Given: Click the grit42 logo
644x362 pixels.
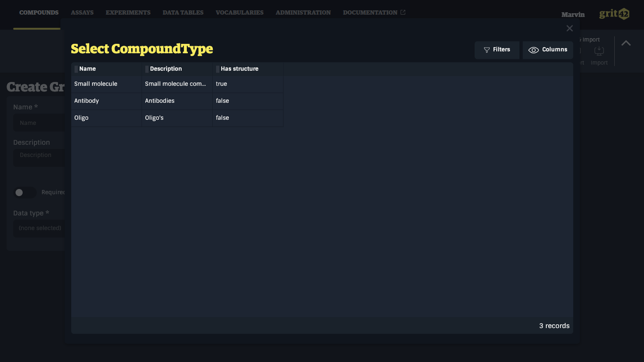Looking at the screenshot, I should (x=614, y=14).
